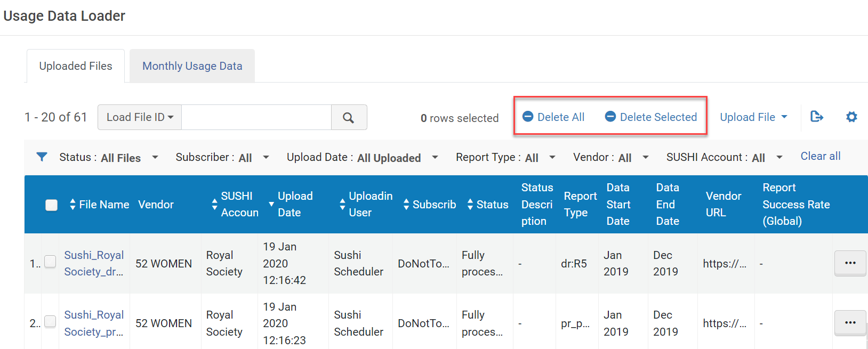Click the 1 - 20 of 61 record count
The height and width of the screenshot is (349, 868).
click(56, 117)
